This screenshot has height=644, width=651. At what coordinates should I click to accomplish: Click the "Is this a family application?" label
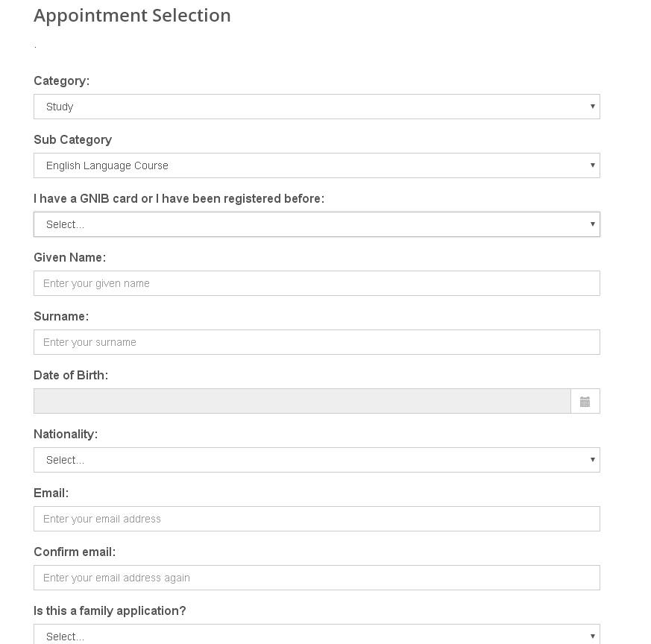(110, 610)
